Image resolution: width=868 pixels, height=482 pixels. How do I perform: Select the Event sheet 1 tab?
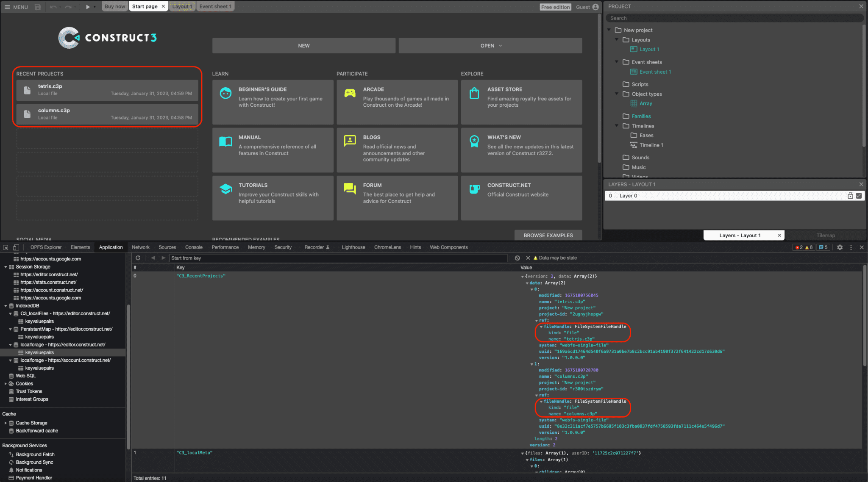(215, 6)
